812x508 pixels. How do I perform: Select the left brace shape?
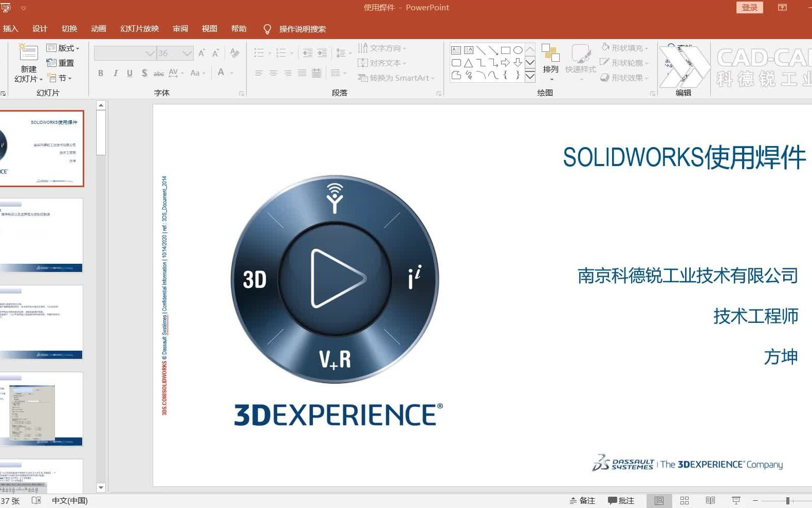[505, 75]
